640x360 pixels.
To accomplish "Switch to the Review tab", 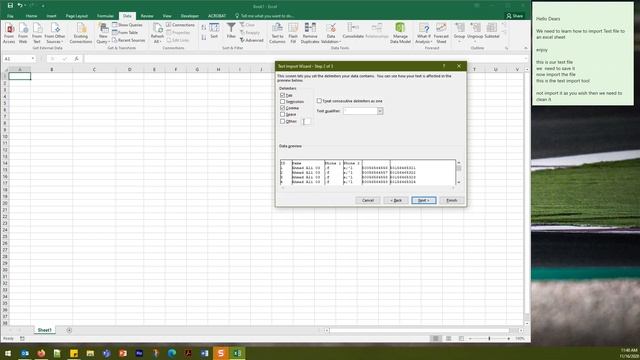I will point(147,16).
